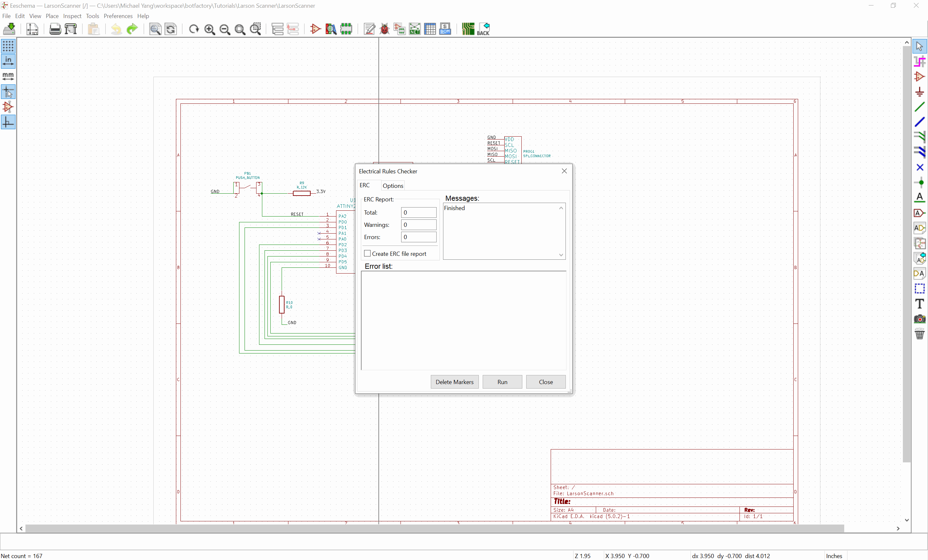Click the undo icon in toolbar
Screen dimensions: 928x560
[x=116, y=29]
